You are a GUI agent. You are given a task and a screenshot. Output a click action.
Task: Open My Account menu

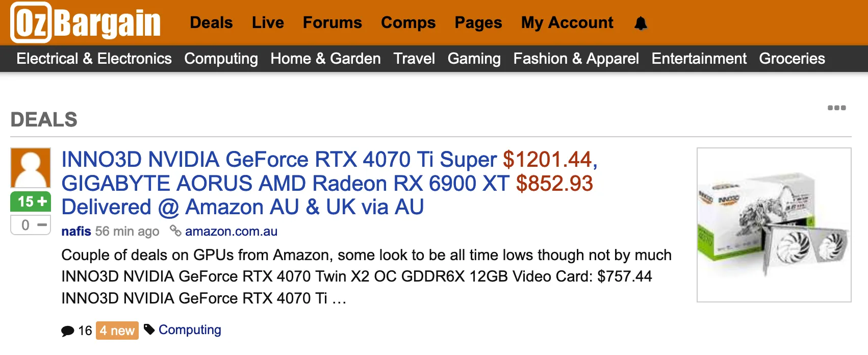pyautogui.click(x=567, y=23)
